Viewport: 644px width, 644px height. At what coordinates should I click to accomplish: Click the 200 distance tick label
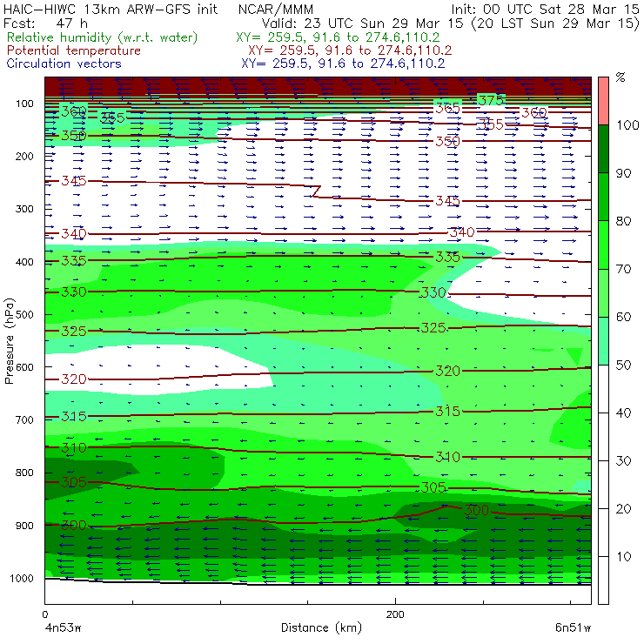395,614
